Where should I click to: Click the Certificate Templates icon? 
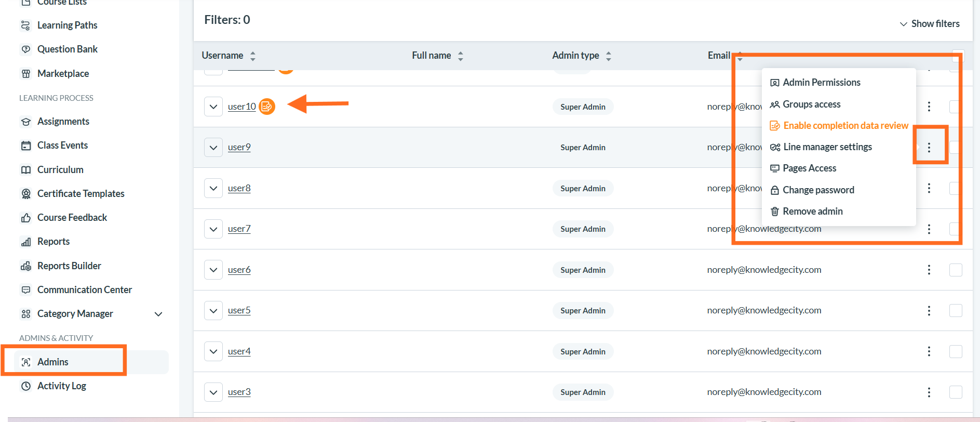coord(25,194)
